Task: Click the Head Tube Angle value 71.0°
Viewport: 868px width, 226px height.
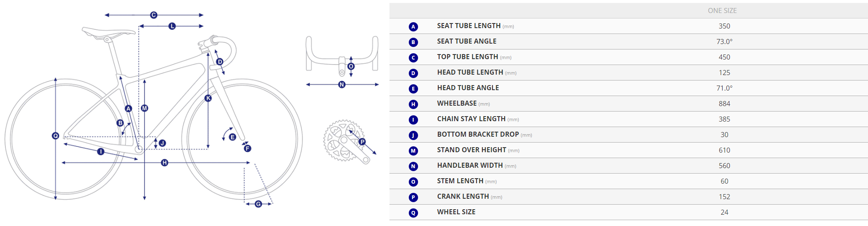Action: tap(724, 88)
